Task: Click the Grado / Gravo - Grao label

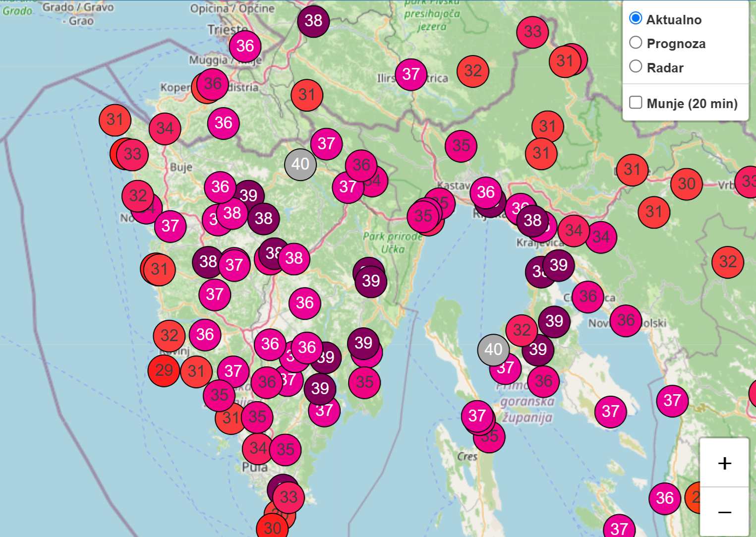Action: pos(78,14)
